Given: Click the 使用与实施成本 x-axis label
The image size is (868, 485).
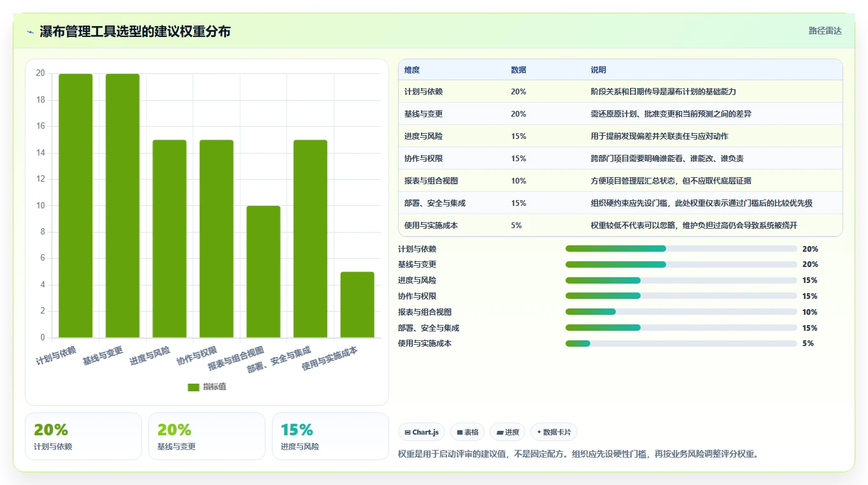Looking at the screenshot, I should [x=329, y=359].
